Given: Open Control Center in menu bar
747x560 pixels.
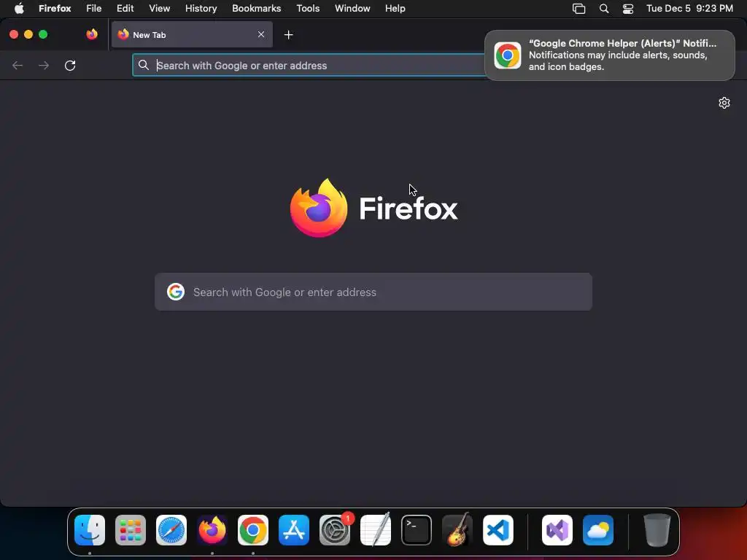Looking at the screenshot, I should 628,9.
